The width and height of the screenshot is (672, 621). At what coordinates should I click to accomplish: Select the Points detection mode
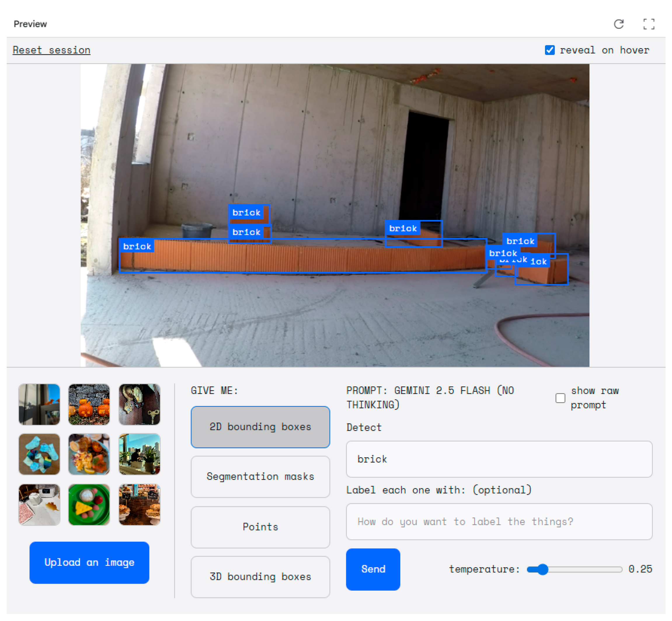pos(260,526)
